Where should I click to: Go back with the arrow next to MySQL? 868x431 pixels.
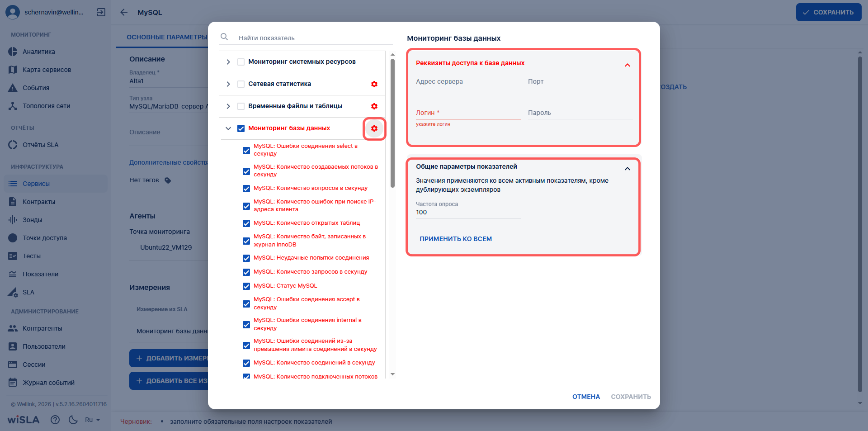(x=124, y=12)
